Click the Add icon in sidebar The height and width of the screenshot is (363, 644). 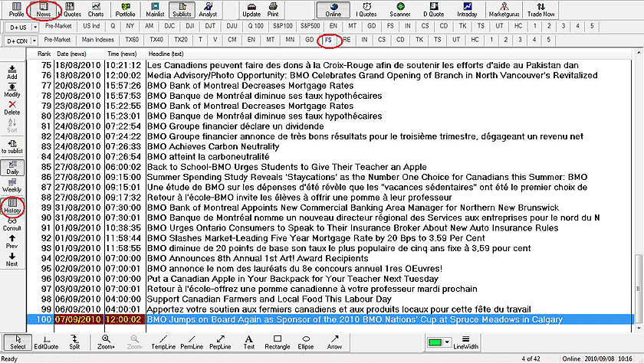(12, 72)
